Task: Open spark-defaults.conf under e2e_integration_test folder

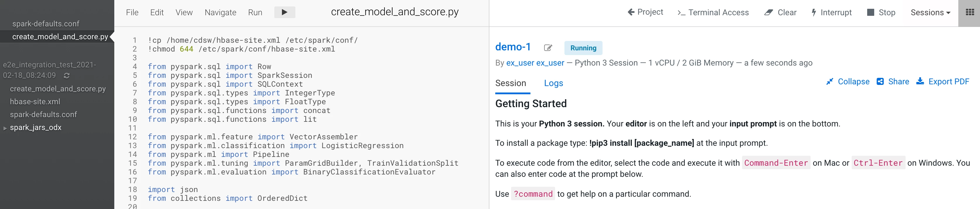Action: (x=43, y=115)
